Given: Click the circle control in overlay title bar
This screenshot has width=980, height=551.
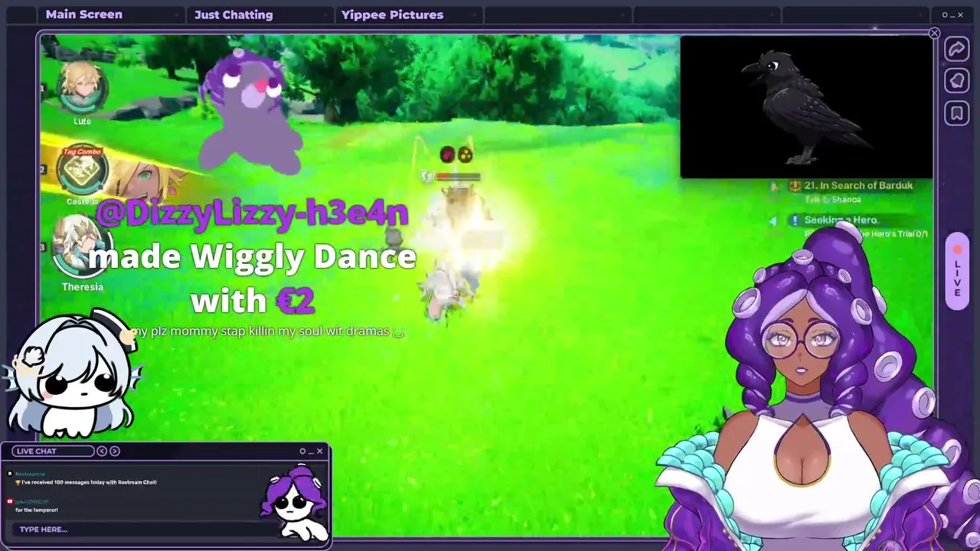Looking at the screenshot, I should pyautogui.click(x=945, y=15).
